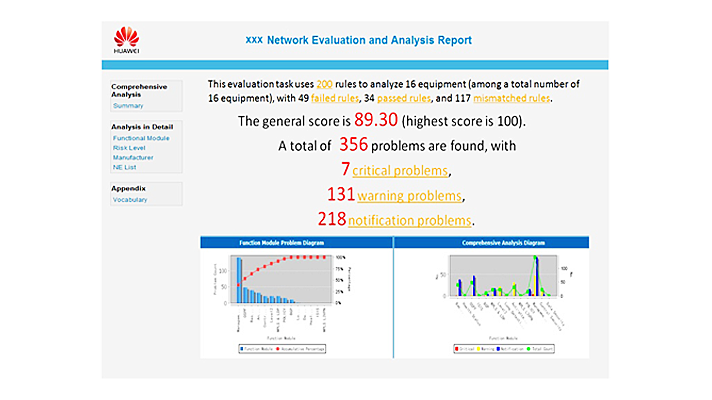Open Vocabulary in the Appendix
The width and height of the screenshot is (712, 400).
coord(130,199)
